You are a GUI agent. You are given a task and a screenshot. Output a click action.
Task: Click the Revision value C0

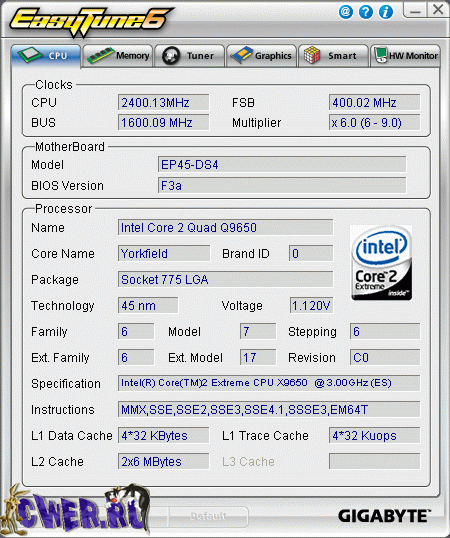[385, 358]
